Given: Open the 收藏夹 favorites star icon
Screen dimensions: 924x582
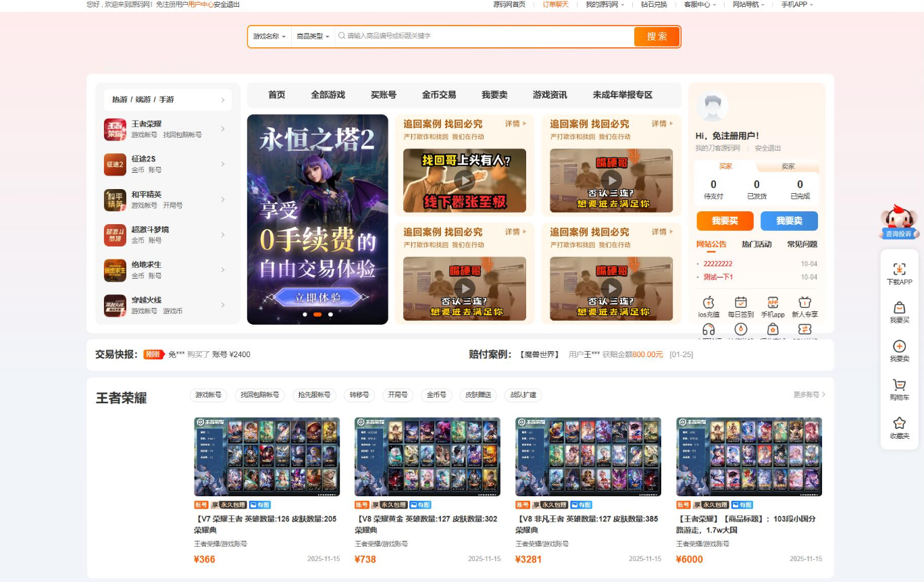Looking at the screenshot, I should pyautogui.click(x=899, y=423).
